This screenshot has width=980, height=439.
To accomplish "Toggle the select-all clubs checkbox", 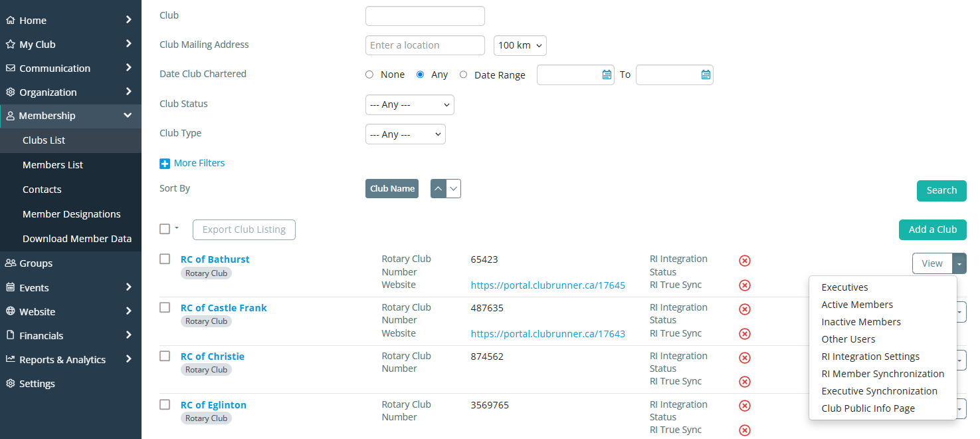I will [x=165, y=229].
